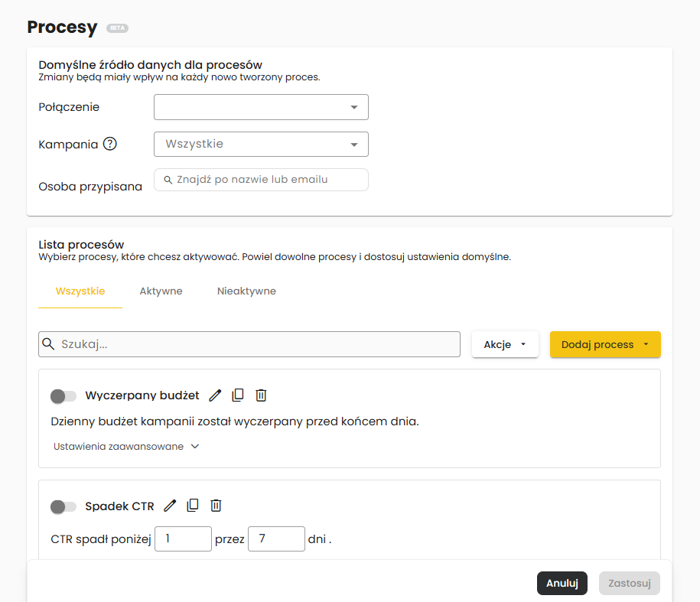Turn on the Spadek CTR switch
The width and height of the screenshot is (700, 602).
pos(63,506)
